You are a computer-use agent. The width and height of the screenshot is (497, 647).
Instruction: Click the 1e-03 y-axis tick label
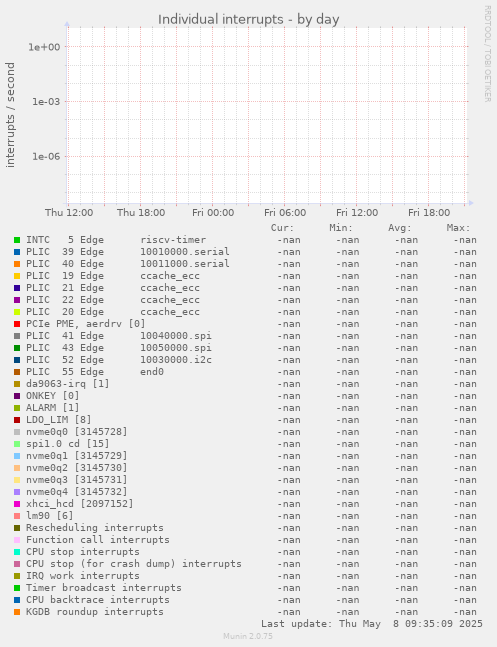pos(46,102)
